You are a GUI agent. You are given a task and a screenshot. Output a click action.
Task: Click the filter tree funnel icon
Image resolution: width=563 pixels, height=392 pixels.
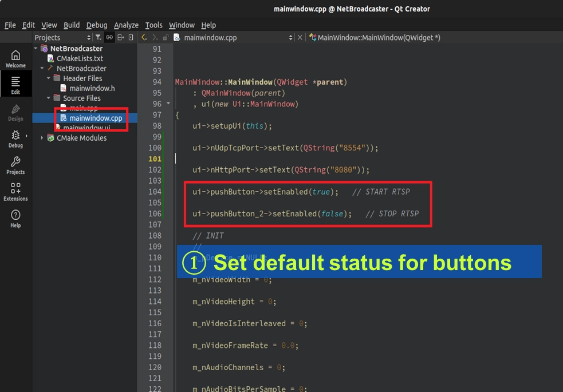pyautogui.click(x=98, y=37)
